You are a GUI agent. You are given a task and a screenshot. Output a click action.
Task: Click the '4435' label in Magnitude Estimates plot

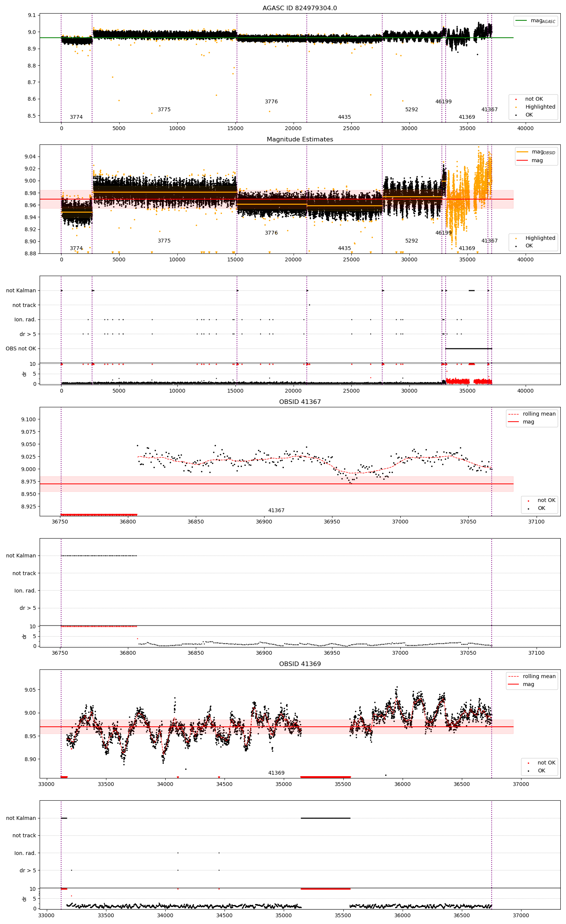click(x=345, y=248)
